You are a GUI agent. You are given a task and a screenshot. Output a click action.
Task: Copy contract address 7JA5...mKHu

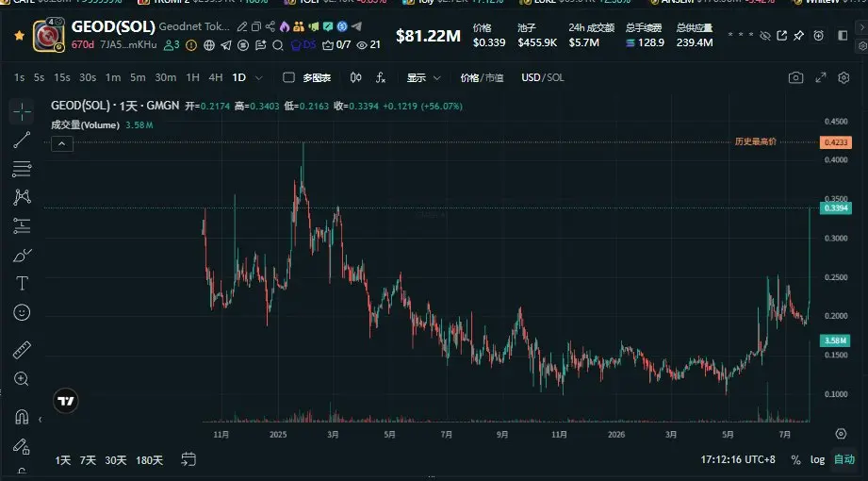pos(128,45)
